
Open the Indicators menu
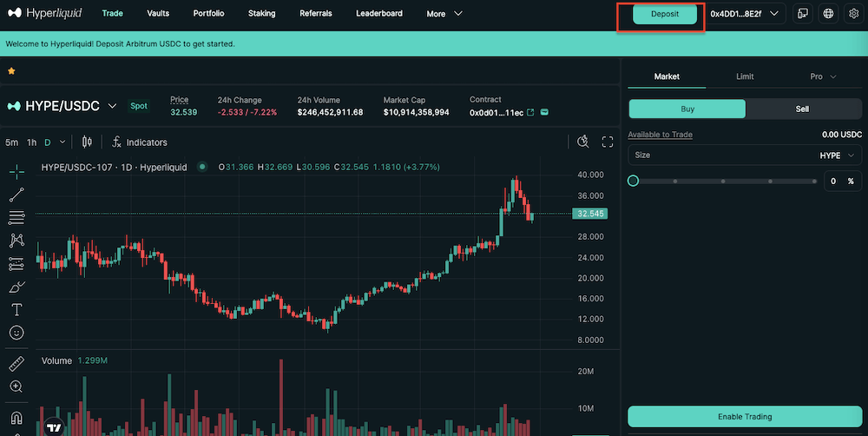click(140, 142)
